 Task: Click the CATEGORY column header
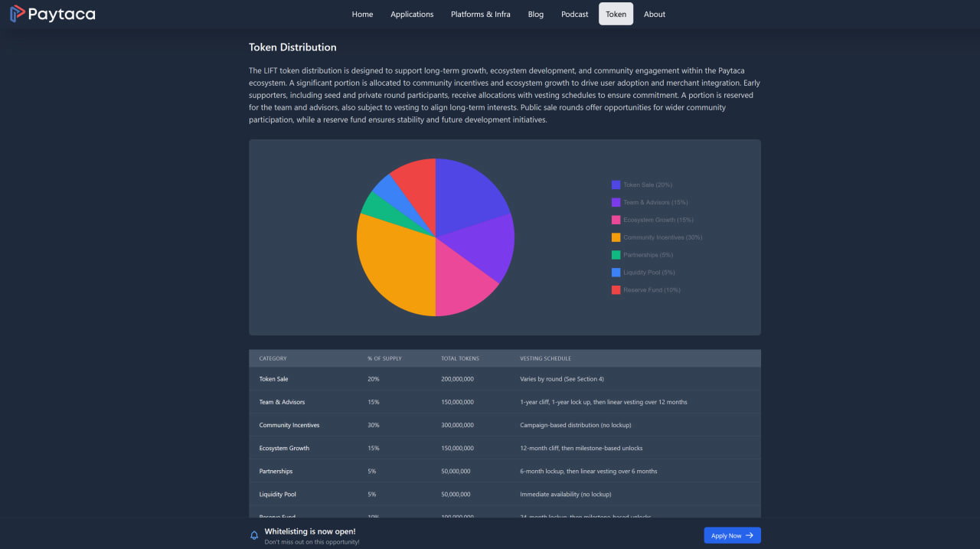(273, 358)
